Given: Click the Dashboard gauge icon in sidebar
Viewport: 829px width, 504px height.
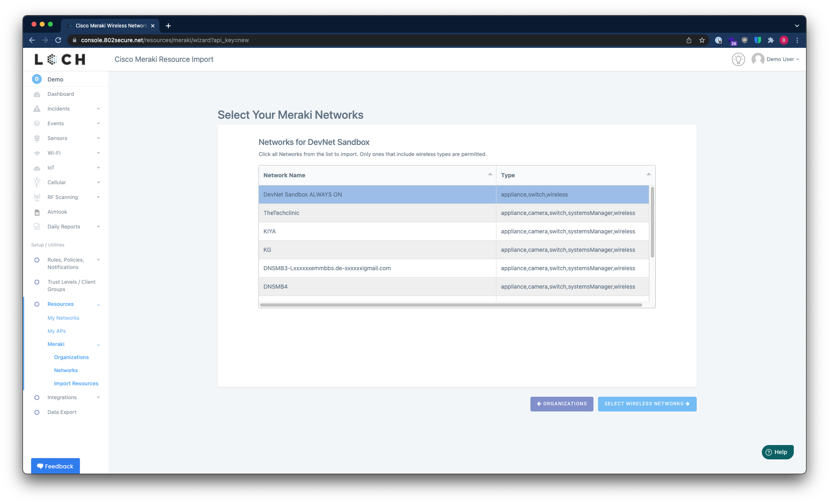Looking at the screenshot, I should (37, 94).
